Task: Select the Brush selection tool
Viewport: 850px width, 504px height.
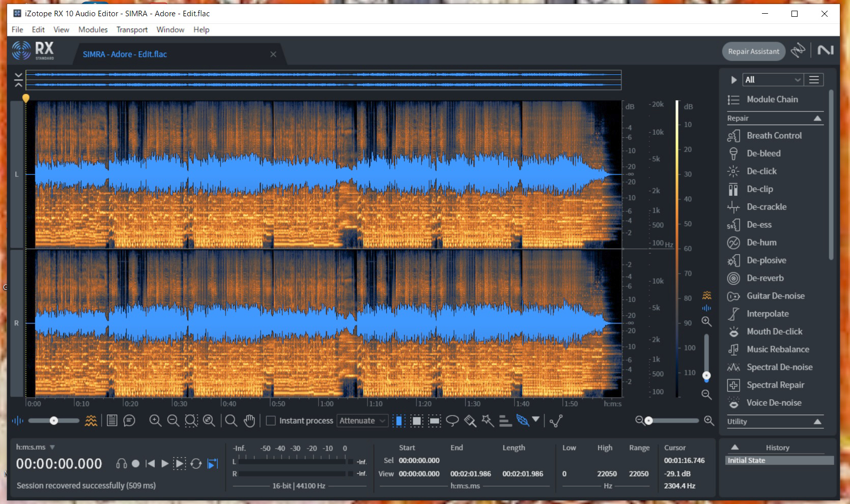Action: click(x=470, y=421)
